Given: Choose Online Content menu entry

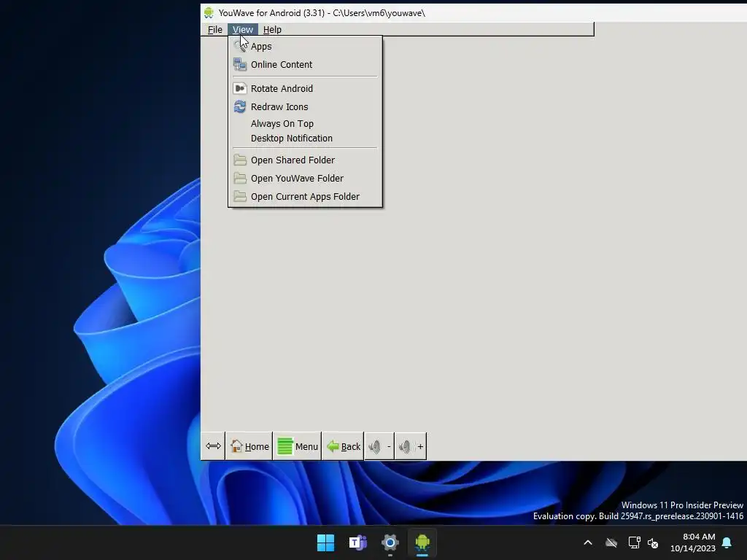Looking at the screenshot, I should (305, 64).
